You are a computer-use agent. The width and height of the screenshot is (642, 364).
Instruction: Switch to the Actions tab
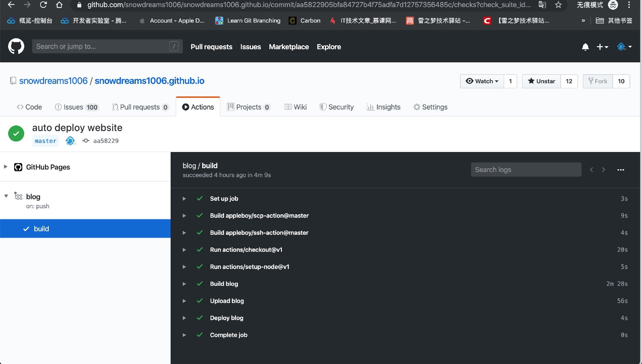pyautogui.click(x=198, y=107)
